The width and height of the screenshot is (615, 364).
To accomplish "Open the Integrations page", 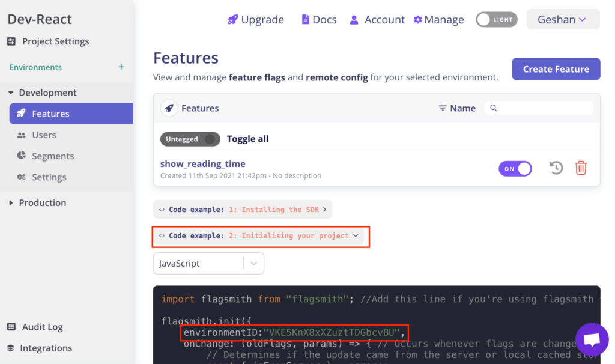I will [x=45, y=348].
